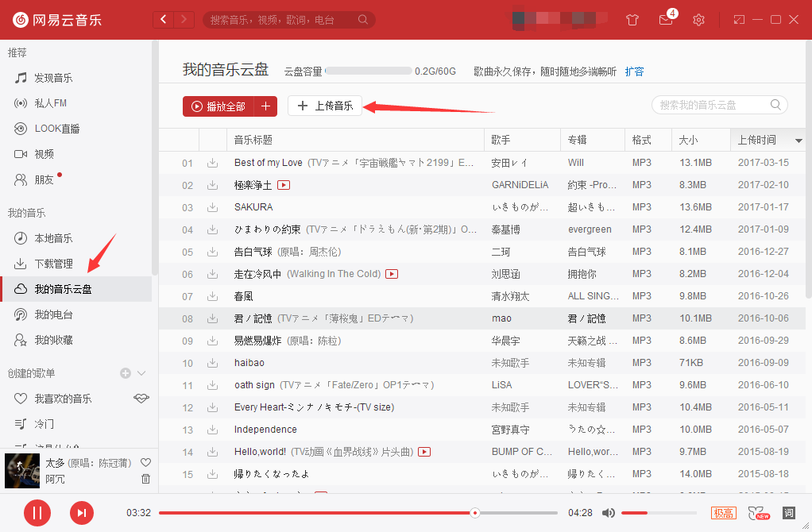The width and height of the screenshot is (812, 532).
Task: Play MV for Hello,world!
Action: coord(424,452)
